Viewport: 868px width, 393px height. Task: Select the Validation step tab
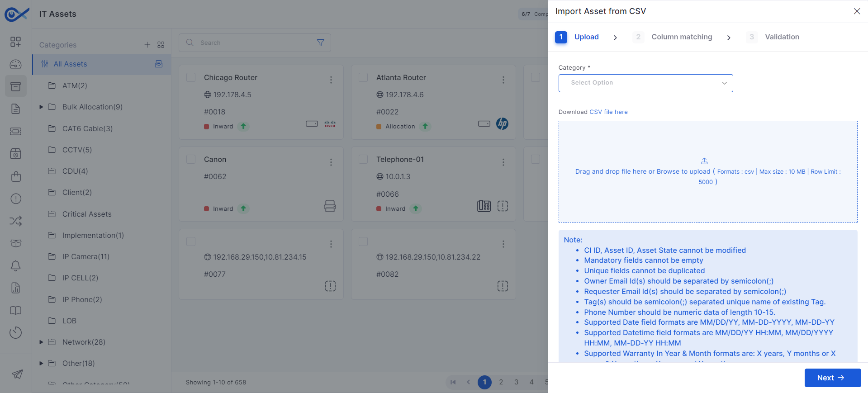click(782, 37)
